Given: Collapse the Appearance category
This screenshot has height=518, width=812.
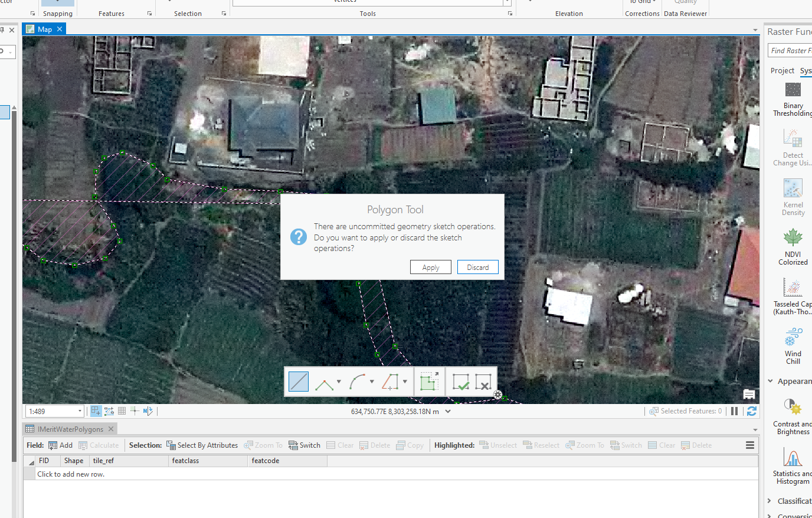Looking at the screenshot, I should click(770, 382).
